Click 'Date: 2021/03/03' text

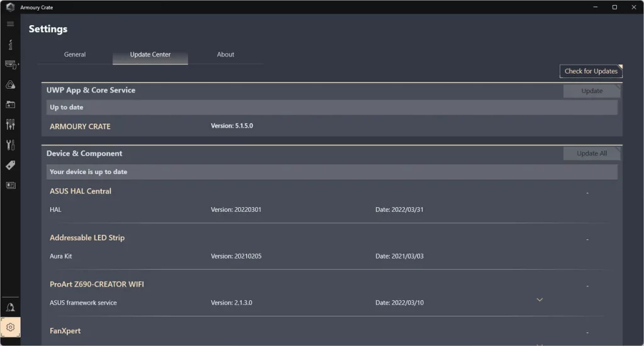click(399, 256)
